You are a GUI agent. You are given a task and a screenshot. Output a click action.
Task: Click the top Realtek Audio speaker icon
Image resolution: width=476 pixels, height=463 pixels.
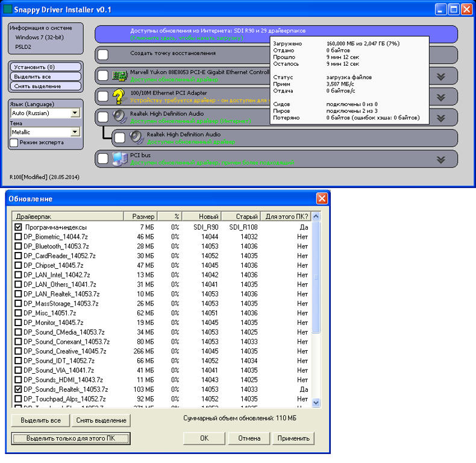click(120, 117)
